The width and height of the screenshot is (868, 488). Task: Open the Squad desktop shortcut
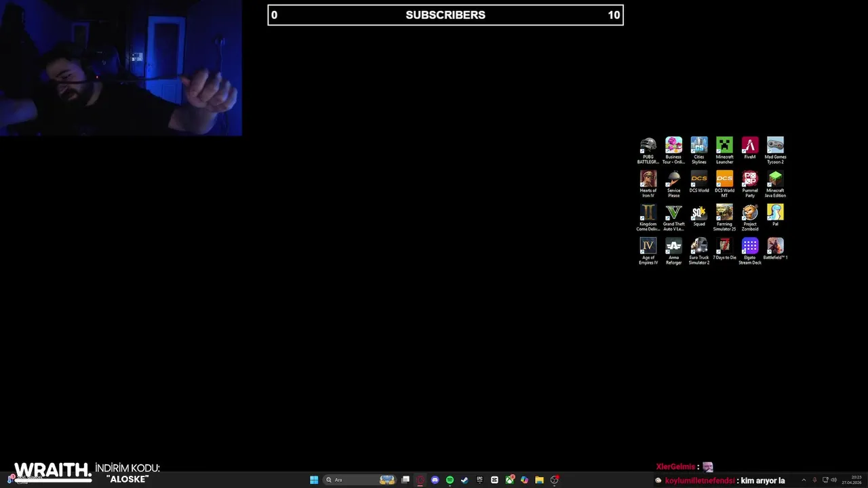pyautogui.click(x=699, y=216)
